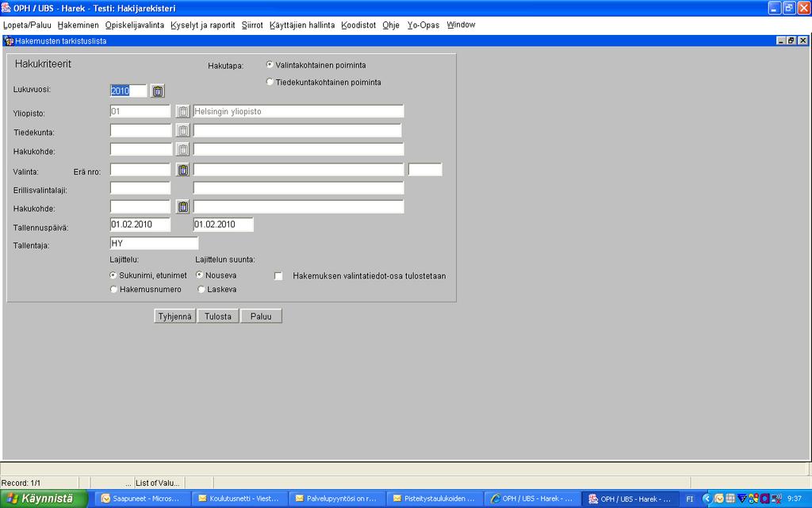Click the small field right of Valinta description
812x508 pixels.
pyautogui.click(x=425, y=170)
